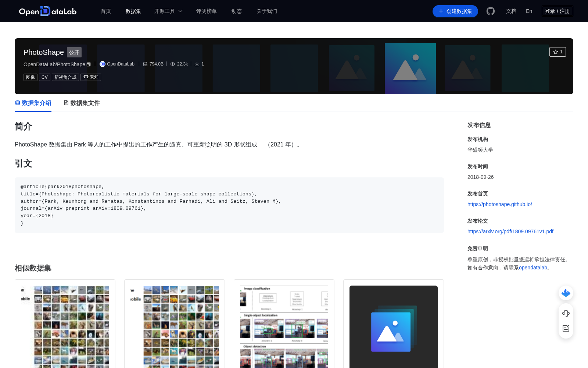Open the feedback note icon
Image resolution: width=588 pixels, height=368 pixels.
tap(566, 328)
